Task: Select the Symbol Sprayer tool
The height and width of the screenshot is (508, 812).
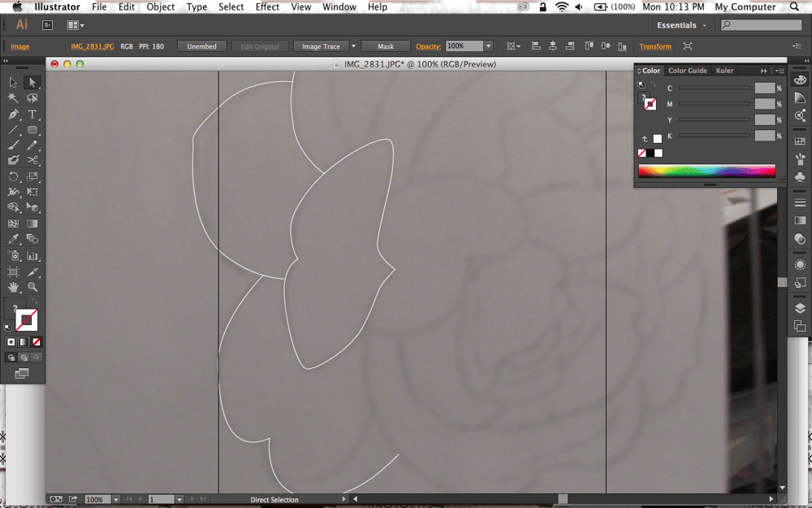Action: tap(13, 255)
